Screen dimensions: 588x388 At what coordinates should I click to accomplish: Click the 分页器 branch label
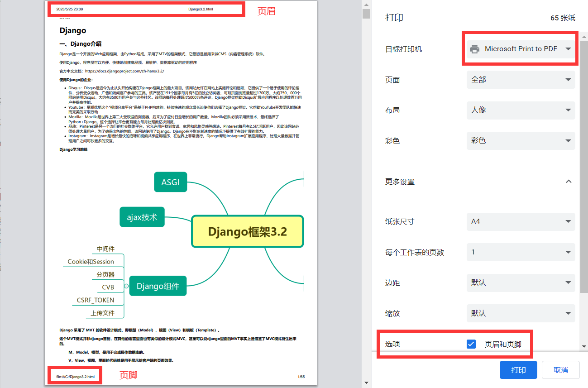click(x=105, y=274)
